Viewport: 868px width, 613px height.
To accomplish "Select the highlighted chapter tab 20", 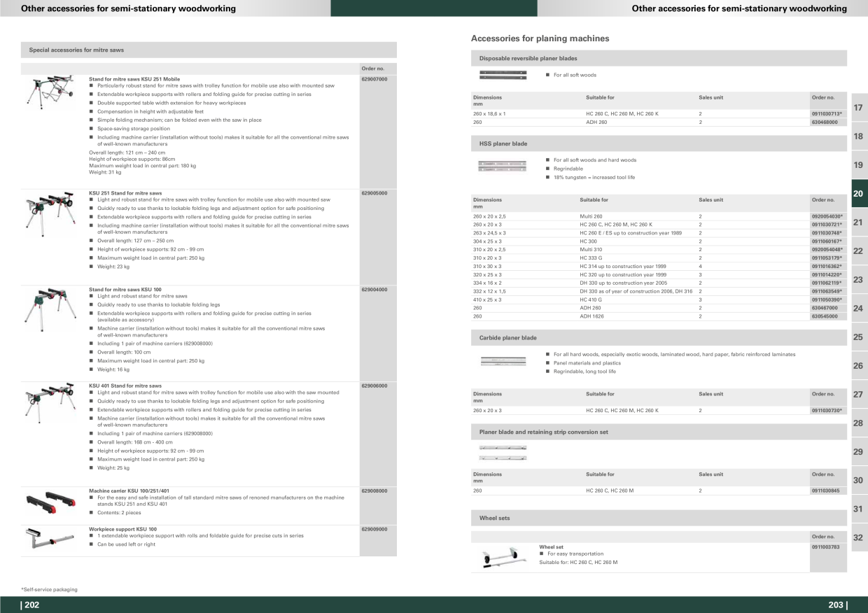I will pos(858,194).
